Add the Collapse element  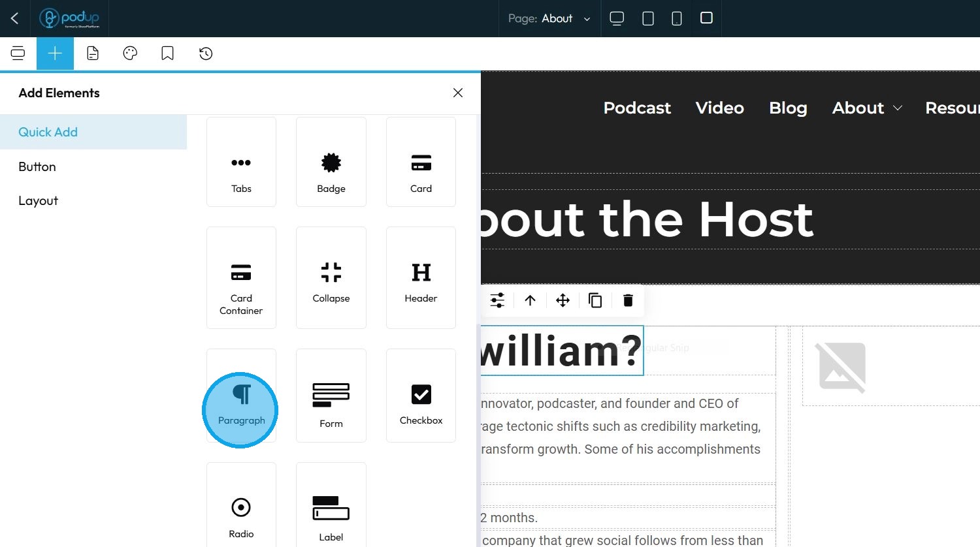point(331,277)
